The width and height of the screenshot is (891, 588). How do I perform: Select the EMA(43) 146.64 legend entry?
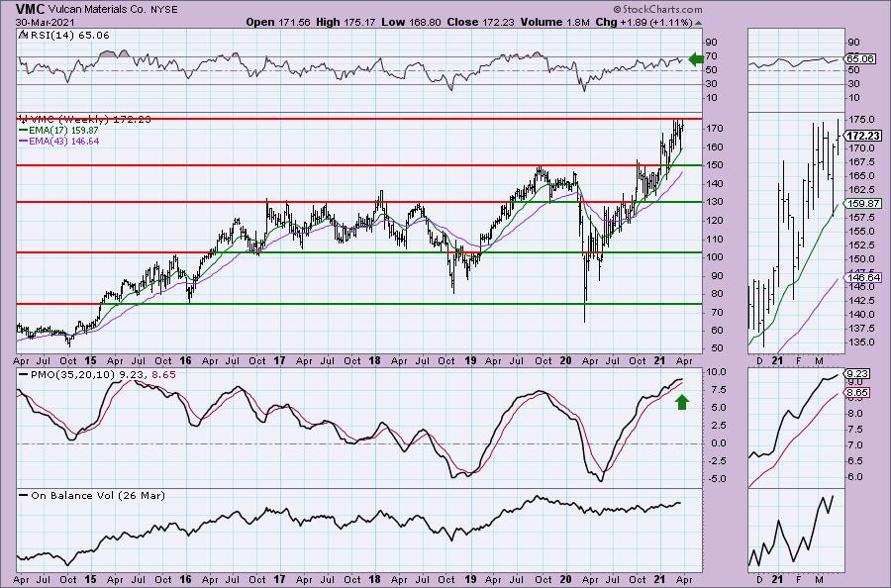59,141
